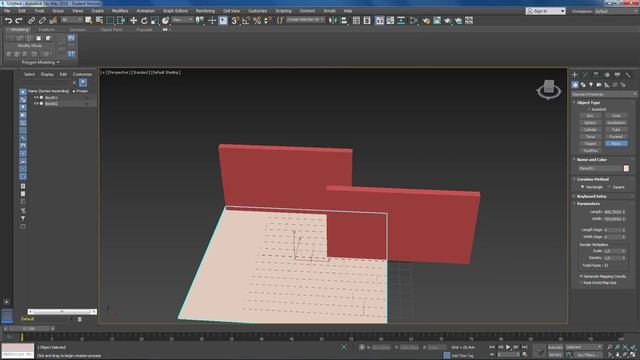Open the Utilities panel wrench icon
The image size is (640, 360).
[x=628, y=75]
